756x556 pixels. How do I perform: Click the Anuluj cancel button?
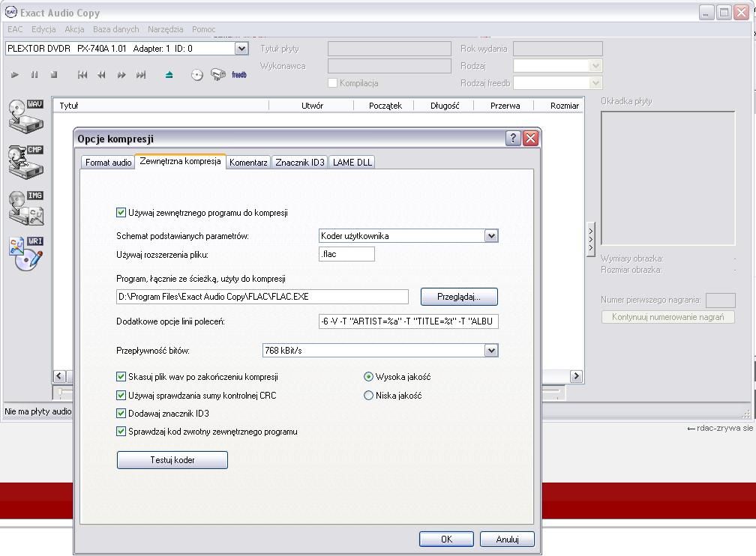click(x=507, y=539)
